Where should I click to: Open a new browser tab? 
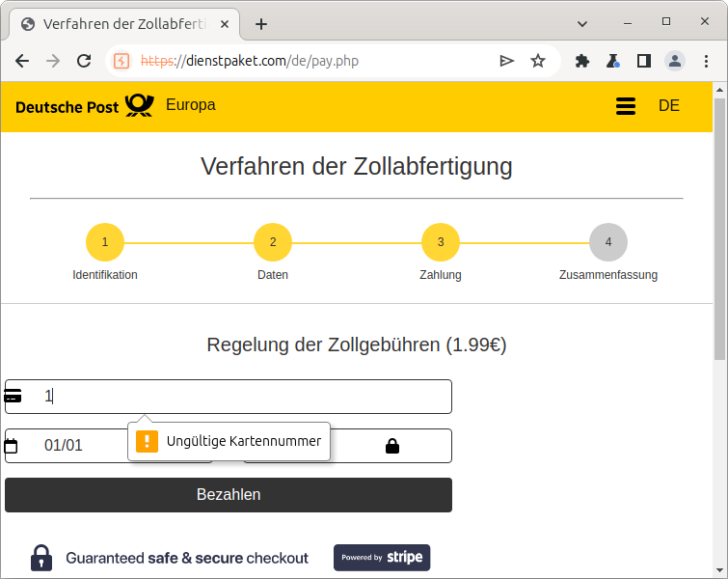coord(260,24)
